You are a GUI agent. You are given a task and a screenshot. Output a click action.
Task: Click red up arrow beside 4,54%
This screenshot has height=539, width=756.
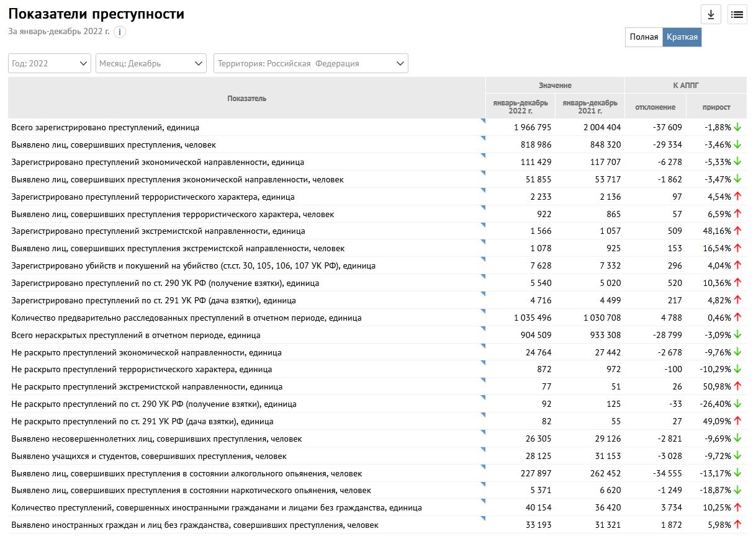coord(737,197)
